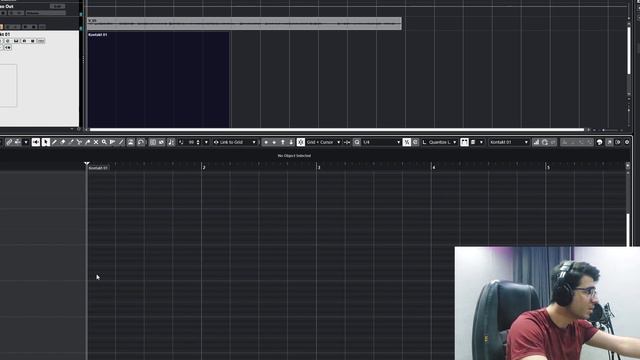Click the first link-shaped icon in editor toolbar
The height and width of the screenshot is (360, 640).
coord(9,142)
